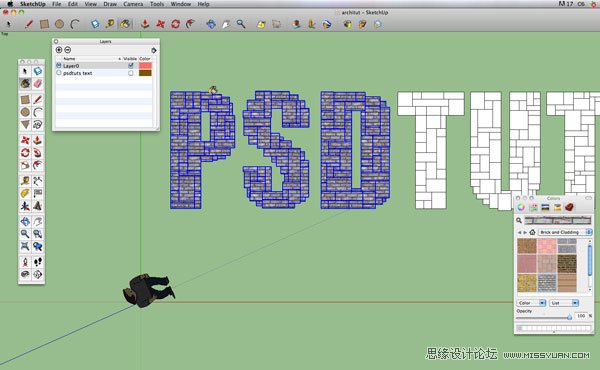Open the File menu
This screenshot has height=370, width=600.
click(57, 4)
